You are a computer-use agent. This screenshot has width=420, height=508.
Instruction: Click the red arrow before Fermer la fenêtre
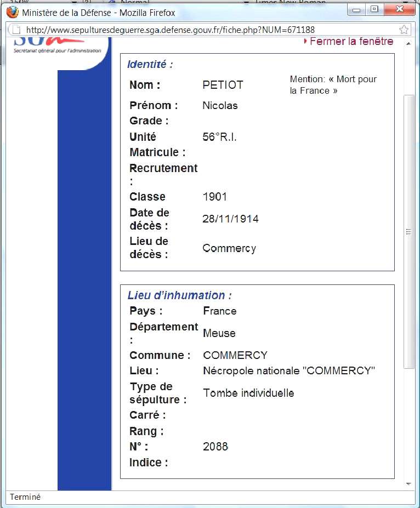point(305,42)
